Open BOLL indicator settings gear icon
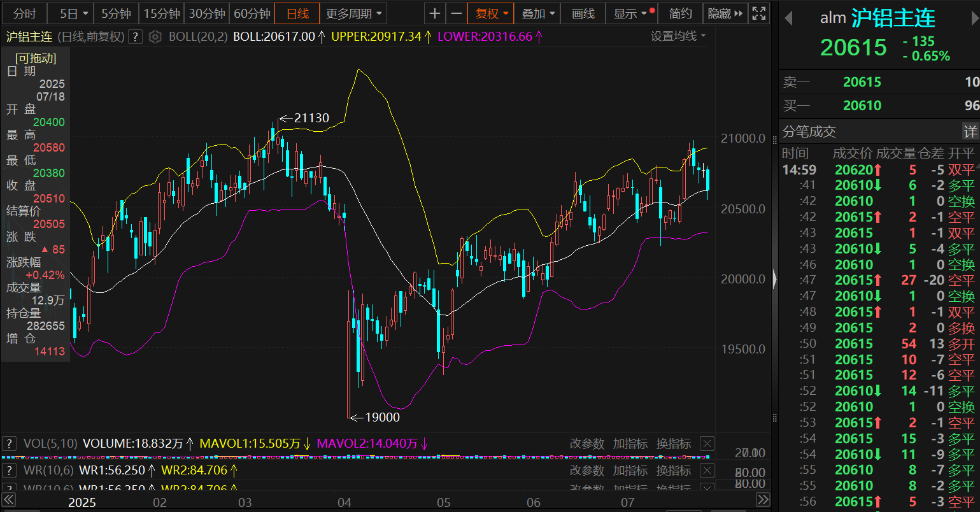The image size is (980, 512). pyautogui.click(x=155, y=37)
